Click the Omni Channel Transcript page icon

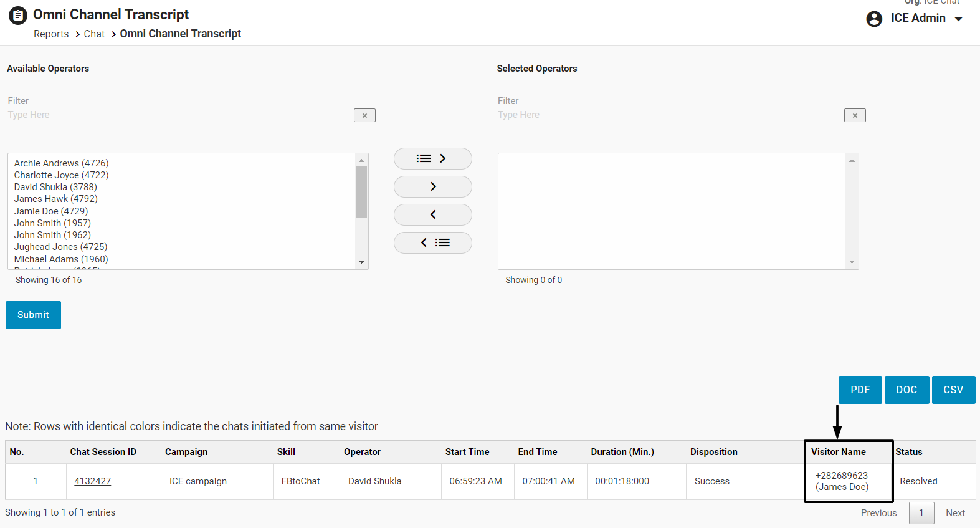click(18, 16)
